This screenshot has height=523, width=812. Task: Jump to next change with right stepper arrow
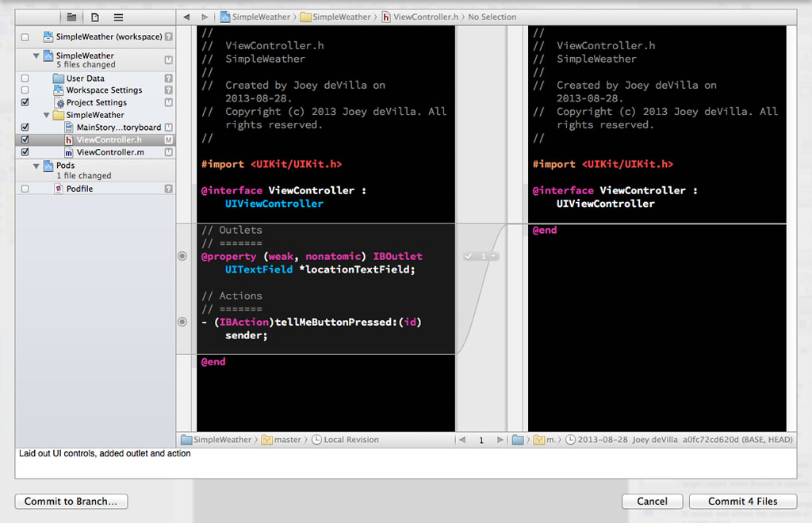pos(500,440)
